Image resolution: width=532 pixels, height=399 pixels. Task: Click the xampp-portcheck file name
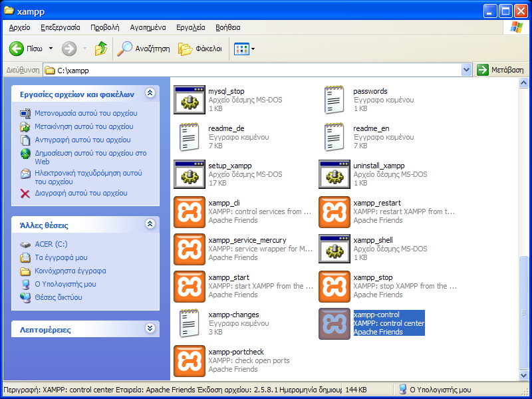[x=236, y=352]
